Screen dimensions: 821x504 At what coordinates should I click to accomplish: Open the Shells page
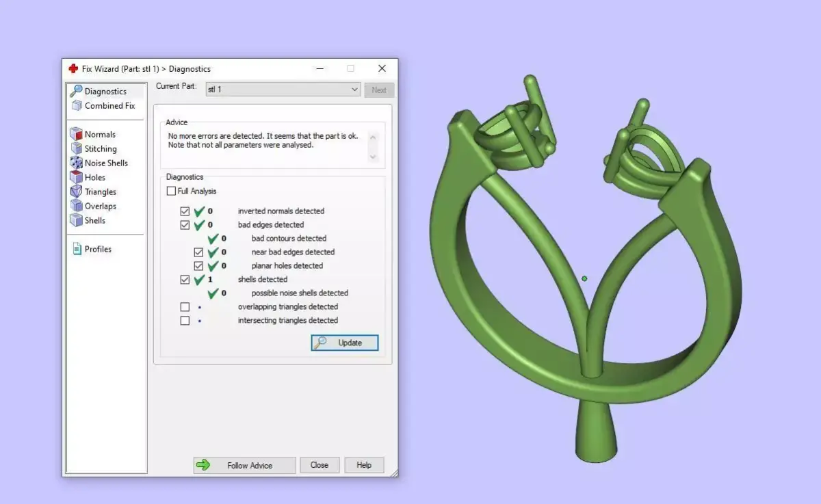pyautogui.click(x=95, y=220)
